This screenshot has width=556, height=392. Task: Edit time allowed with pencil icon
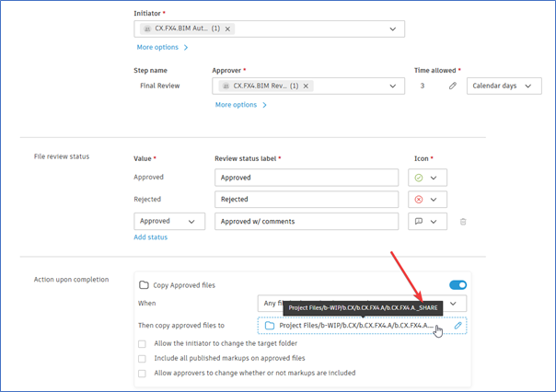[453, 86]
